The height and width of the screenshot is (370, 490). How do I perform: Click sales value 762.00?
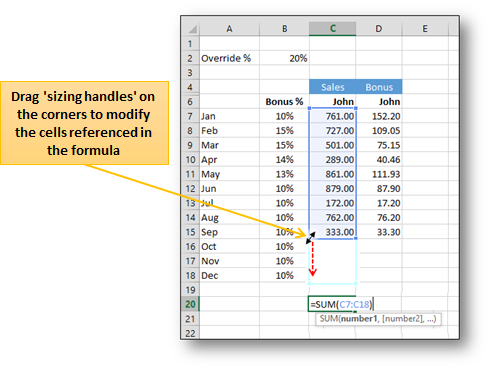(x=332, y=218)
